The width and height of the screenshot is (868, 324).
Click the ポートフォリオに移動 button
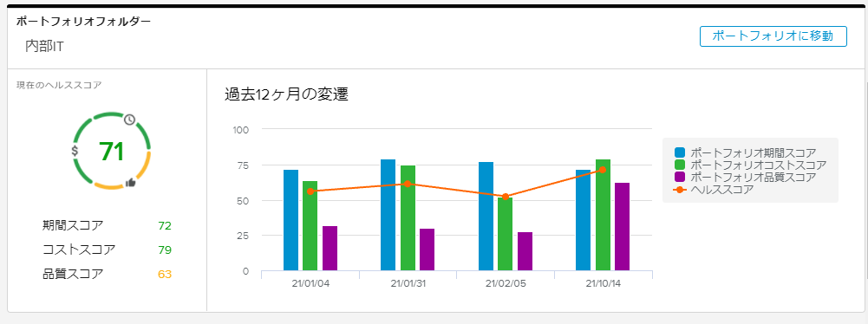tap(773, 36)
